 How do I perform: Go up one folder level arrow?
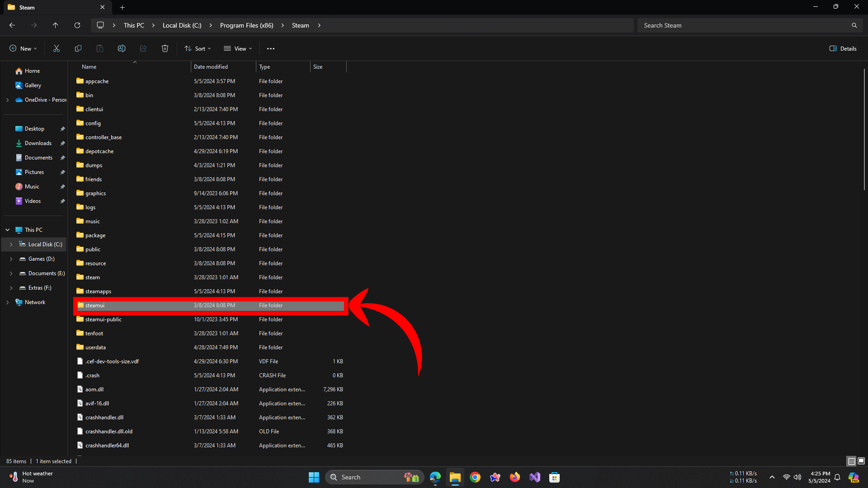(56, 25)
